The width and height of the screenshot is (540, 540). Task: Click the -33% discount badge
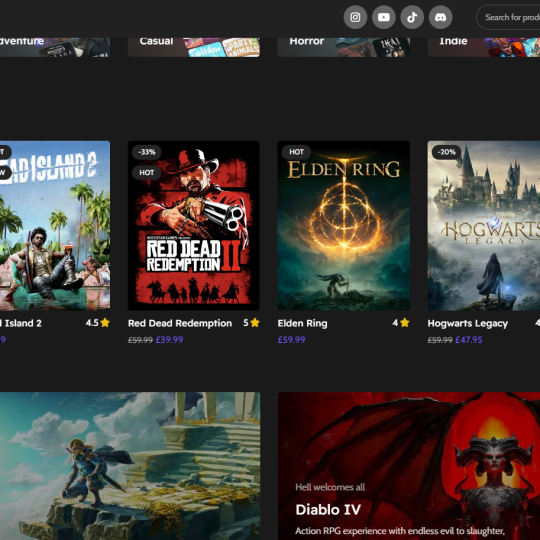point(147,152)
